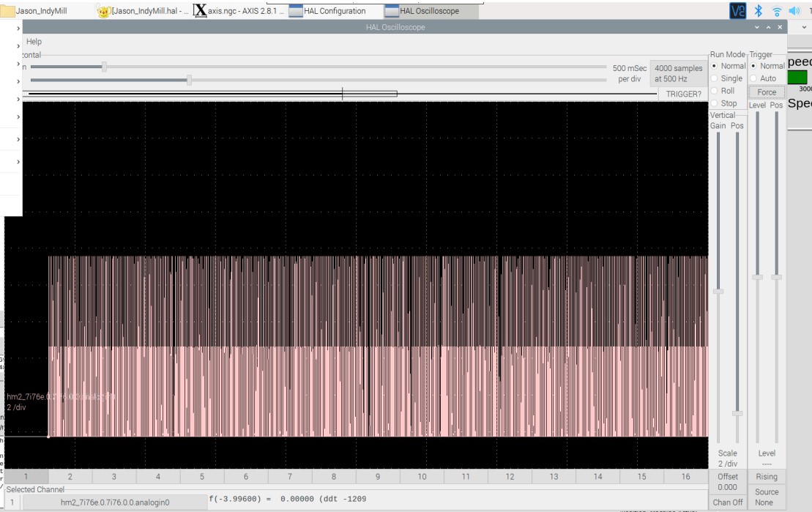Click the volume speaker tray icon

[x=794, y=11]
